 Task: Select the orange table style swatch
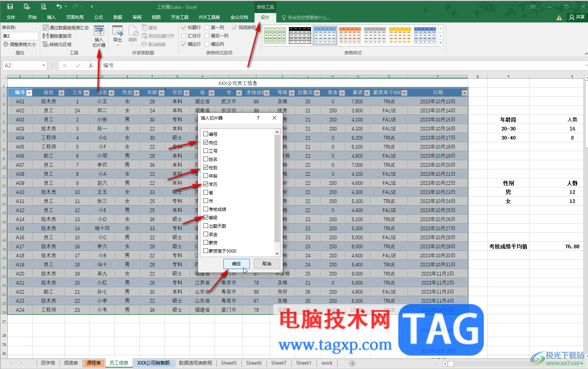pyautogui.click(x=350, y=36)
